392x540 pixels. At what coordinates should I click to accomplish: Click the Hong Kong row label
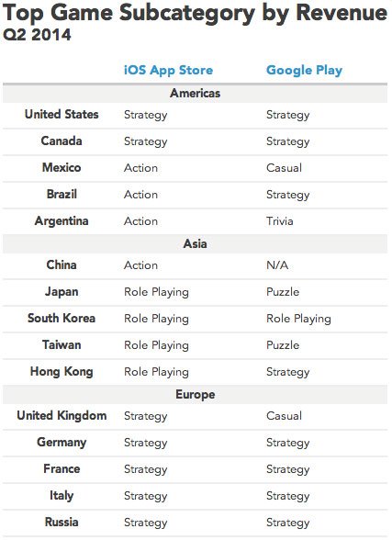click(x=62, y=372)
